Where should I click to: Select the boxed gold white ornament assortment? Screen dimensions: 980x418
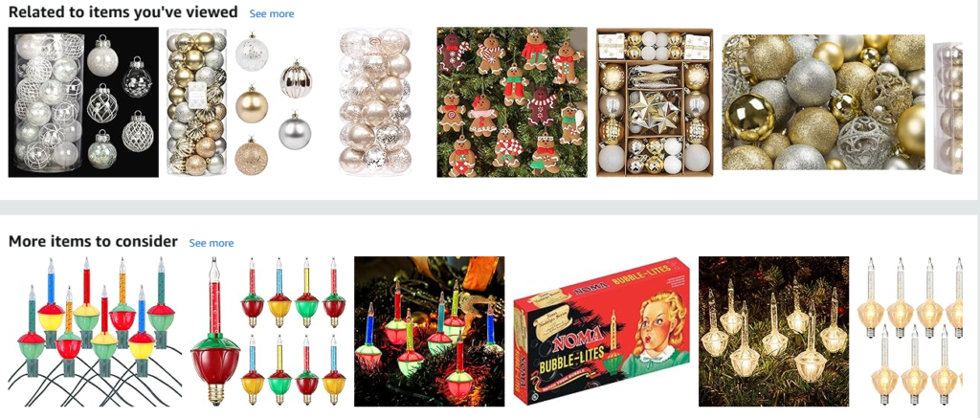[x=655, y=101]
